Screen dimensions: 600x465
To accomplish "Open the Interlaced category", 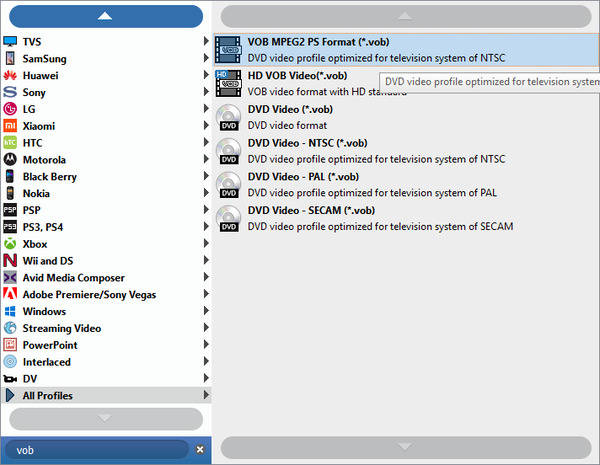I will tap(106, 362).
